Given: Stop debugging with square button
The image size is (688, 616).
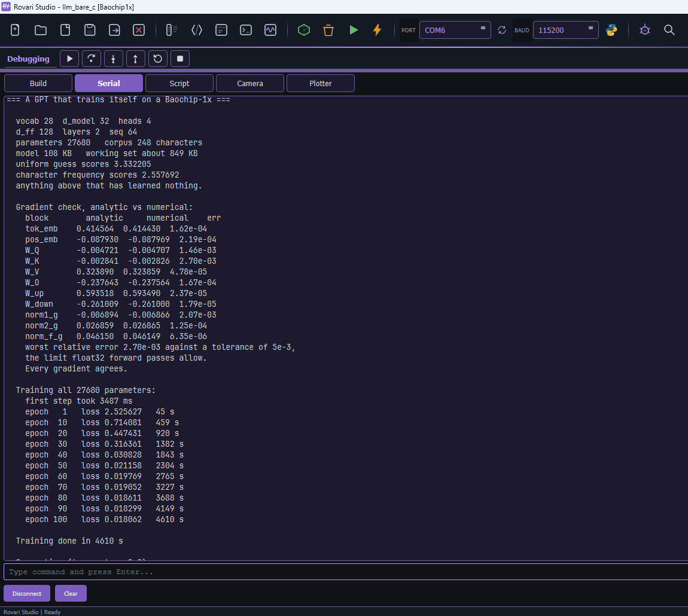Looking at the screenshot, I should click(180, 59).
